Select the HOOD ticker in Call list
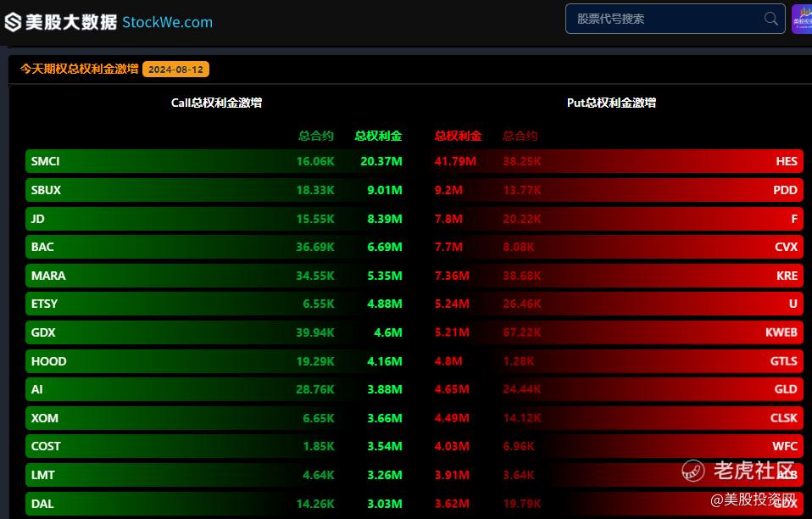Screen dimensions: 812x519 click(48, 361)
